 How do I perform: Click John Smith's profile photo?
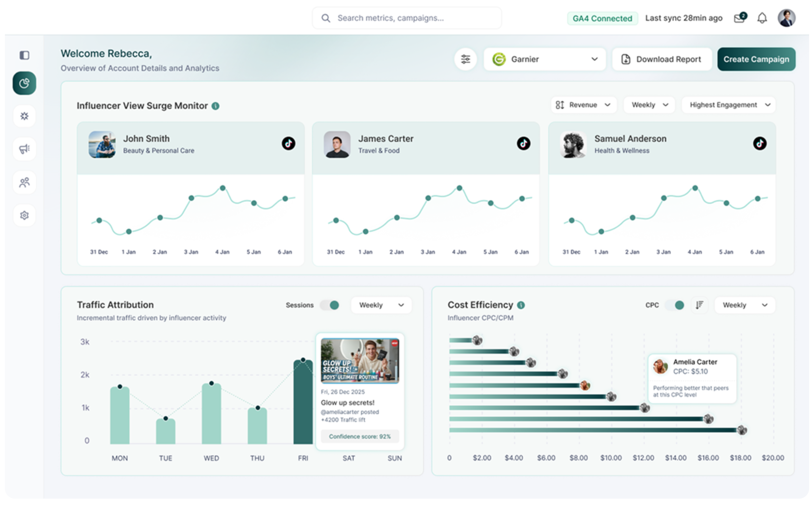coord(102,145)
